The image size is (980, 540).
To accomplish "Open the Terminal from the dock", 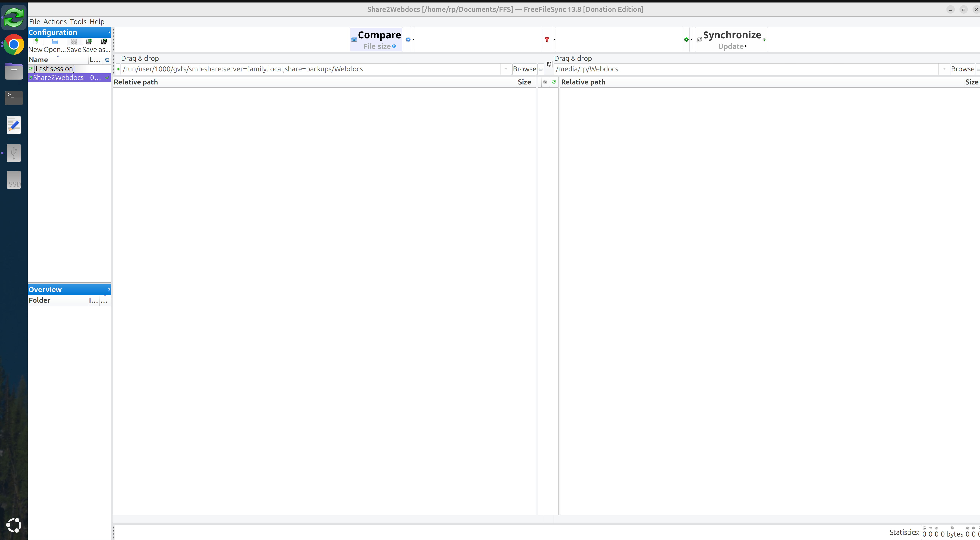I will pos(14,98).
